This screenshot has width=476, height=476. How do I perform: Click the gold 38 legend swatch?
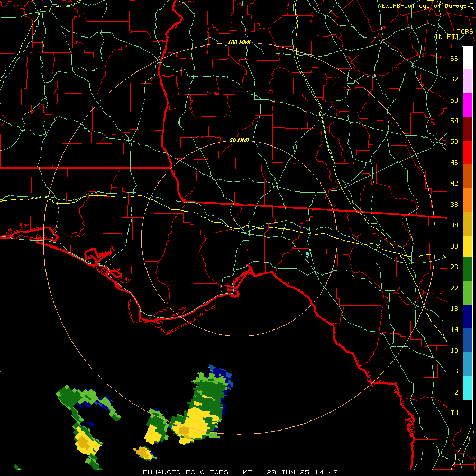pos(467,223)
